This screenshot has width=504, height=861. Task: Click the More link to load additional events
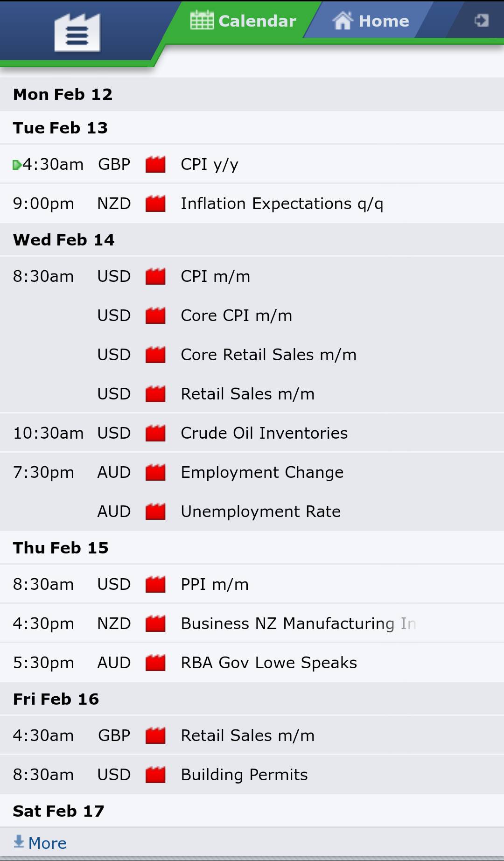pos(47,843)
